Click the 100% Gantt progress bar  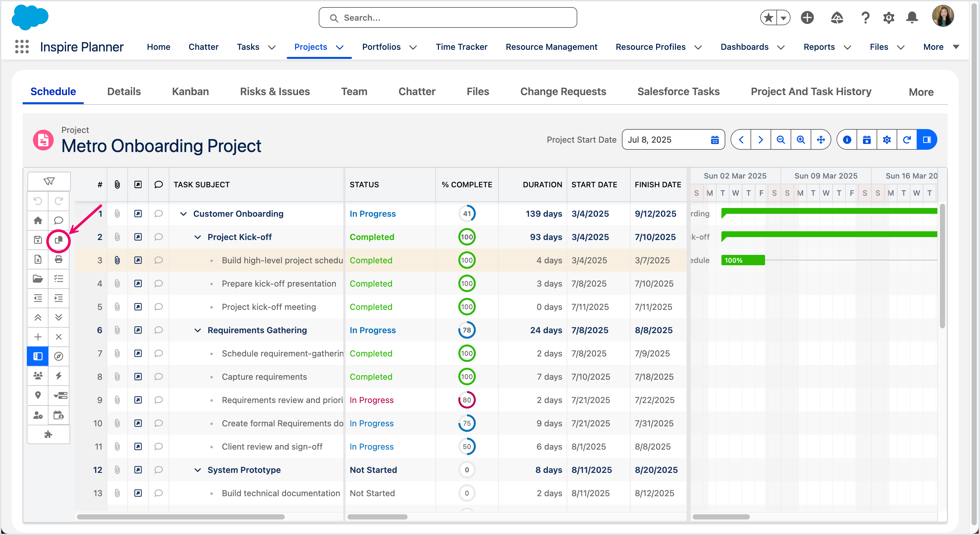pyautogui.click(x=743, y=260)
